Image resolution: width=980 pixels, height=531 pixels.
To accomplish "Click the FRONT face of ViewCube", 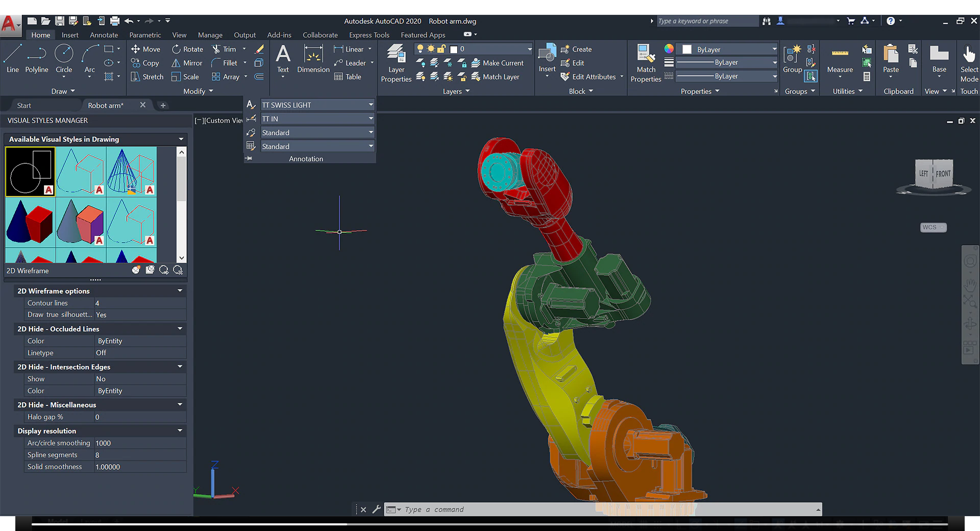I will [943, 174].
